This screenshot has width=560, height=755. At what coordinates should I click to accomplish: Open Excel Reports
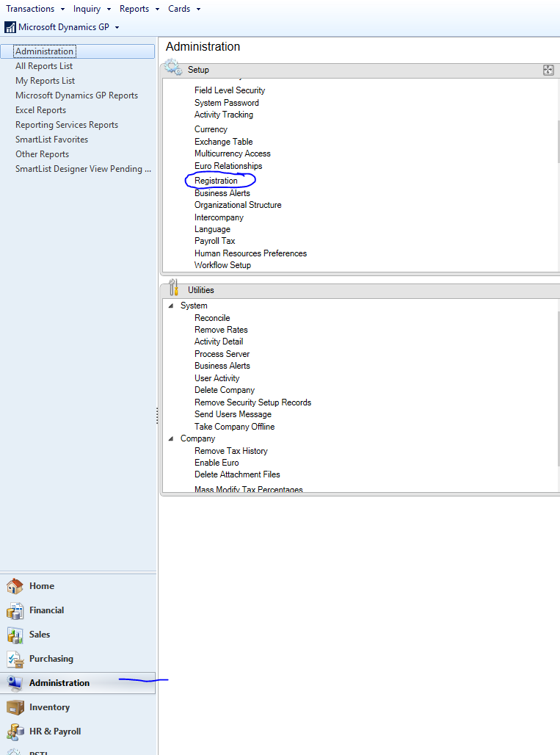click(x=40, y=110)
